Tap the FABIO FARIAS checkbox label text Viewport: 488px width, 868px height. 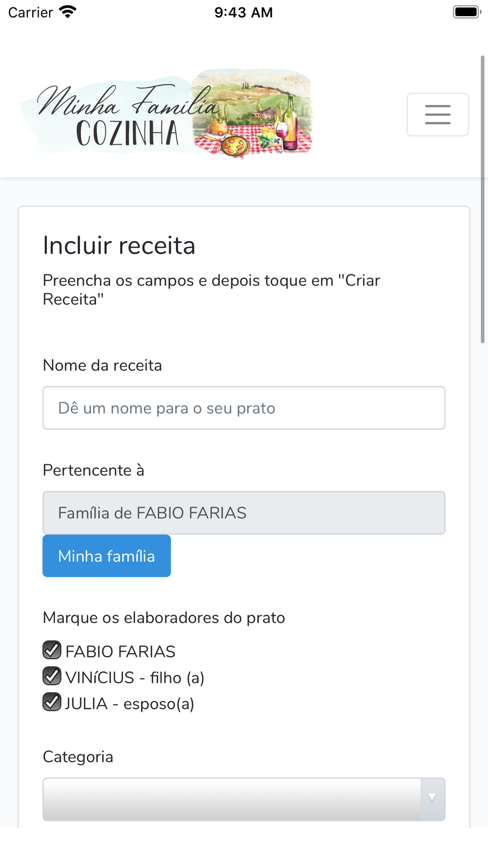coord(120,651)
